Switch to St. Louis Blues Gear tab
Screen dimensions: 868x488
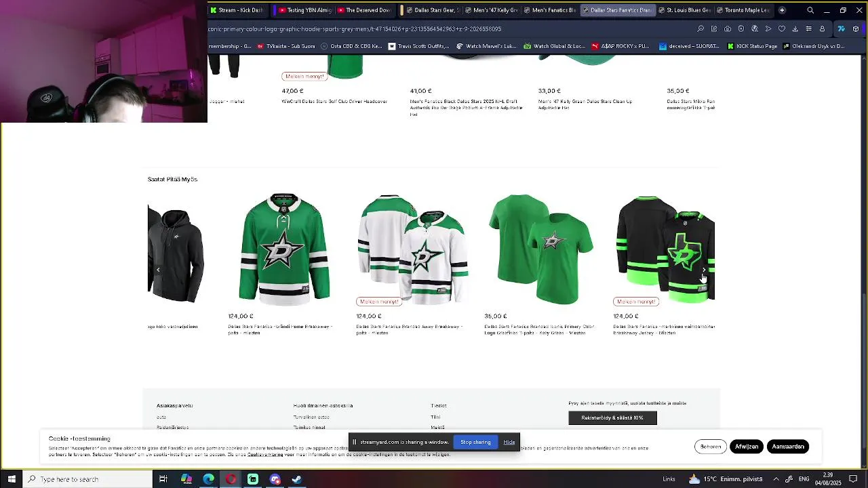[x=685, y=10]
